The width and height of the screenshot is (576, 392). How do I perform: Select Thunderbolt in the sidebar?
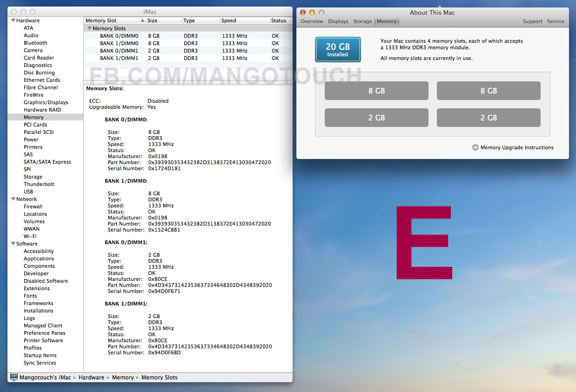[x=39, y=184]
